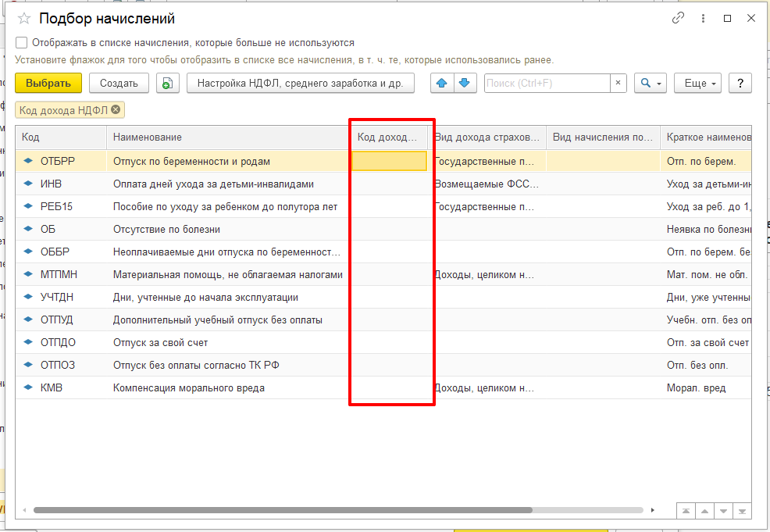
Task: Copy link to this window
Action: 678,18
